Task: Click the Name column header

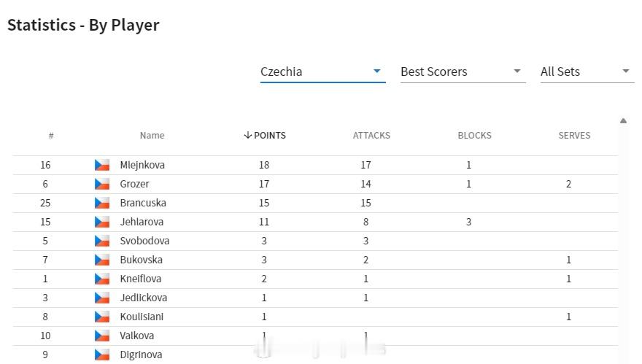Action: pyautogui.click(x=152, y=136)
